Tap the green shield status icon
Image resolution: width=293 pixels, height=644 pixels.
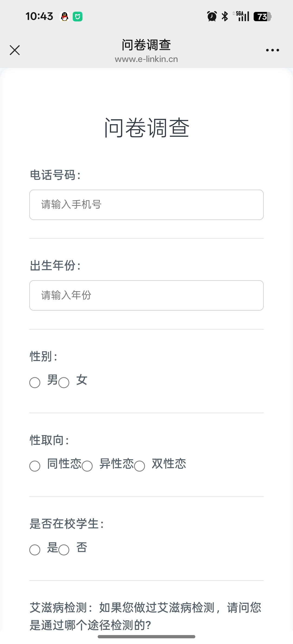tap(78, 17)
